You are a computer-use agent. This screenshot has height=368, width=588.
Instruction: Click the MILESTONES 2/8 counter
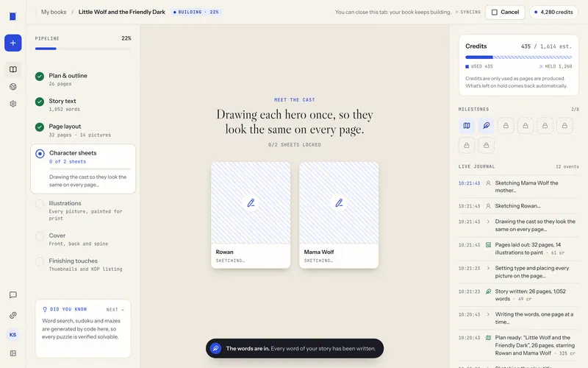click(x=575, y=109)
